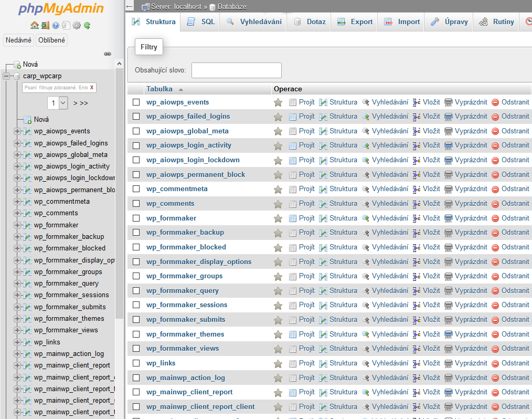Viewport: 532px width, 419px height.
Task: Expand wp_commentmeta tree node
Action: coord(17,201)
